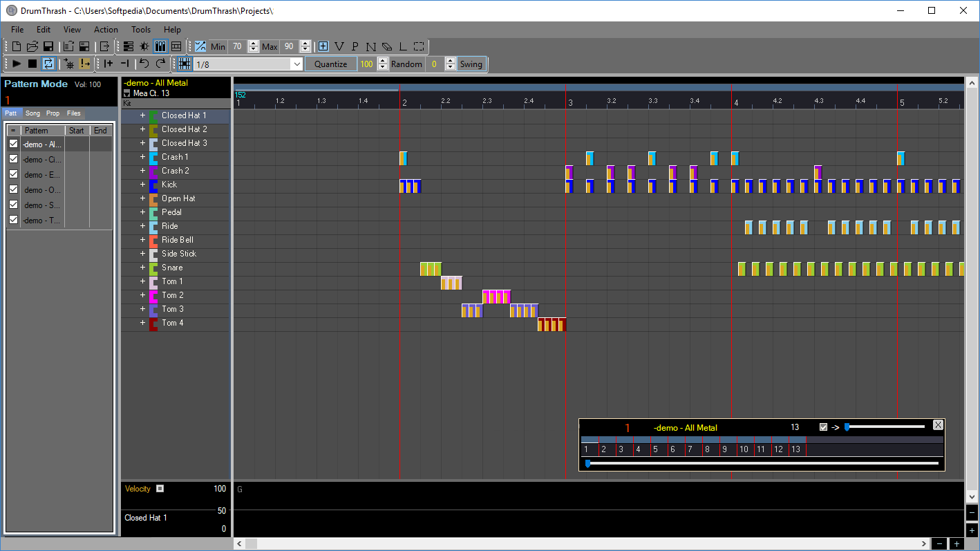Expand the Ride Bell track
This screenshot has width=980, height=551.
tap(143, 240)
